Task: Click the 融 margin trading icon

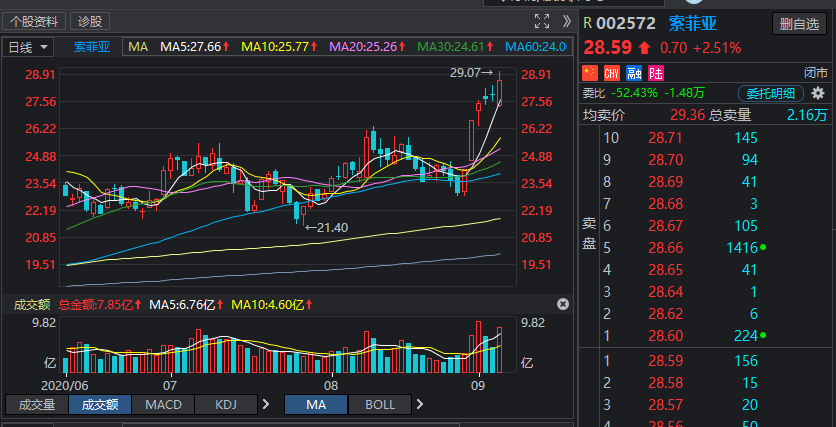Action: pyautogui.click(x=633, y=72)
